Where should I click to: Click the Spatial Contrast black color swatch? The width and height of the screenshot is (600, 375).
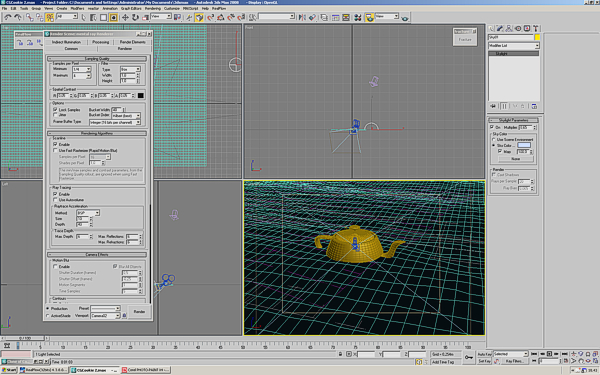click(x=141, y=95)
